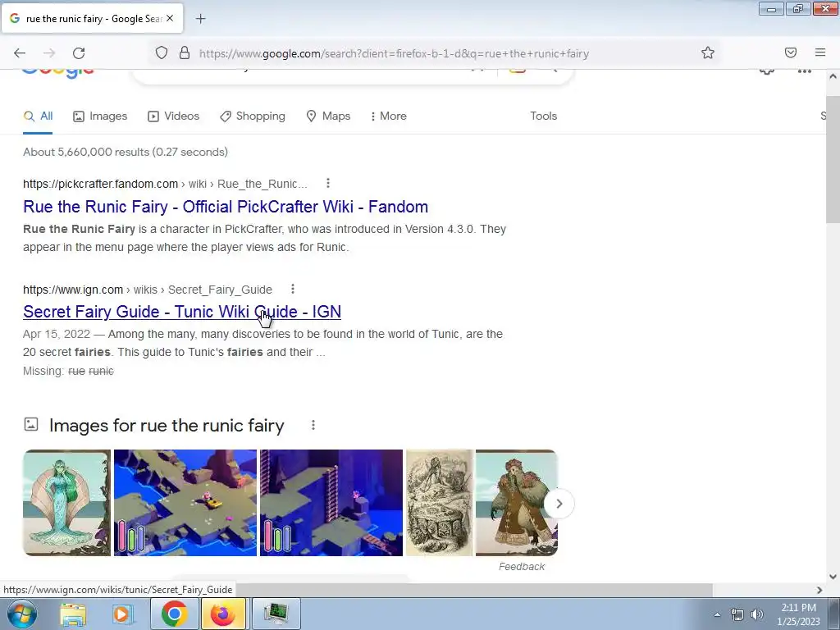Click the forward navigation arrow
The height and width of the screenshot is (630, 840).
coord(49,53)
